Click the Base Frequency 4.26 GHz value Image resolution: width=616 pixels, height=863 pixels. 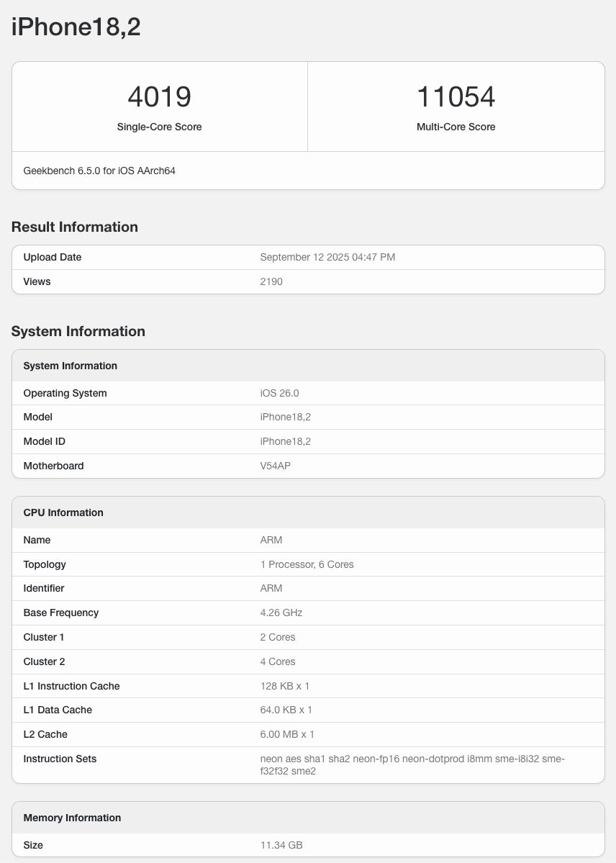coord(281,613)
